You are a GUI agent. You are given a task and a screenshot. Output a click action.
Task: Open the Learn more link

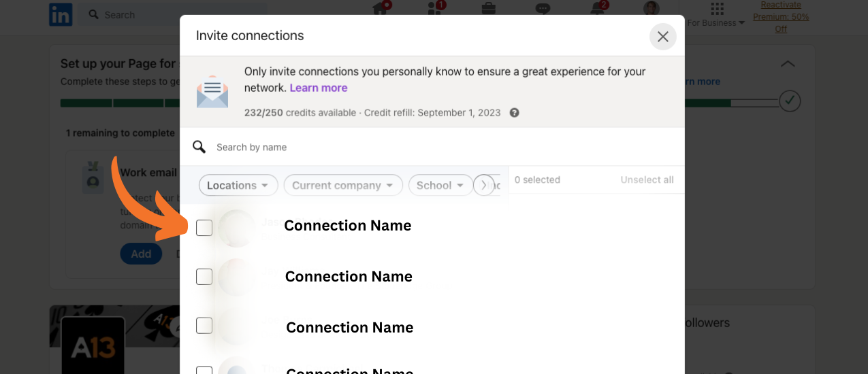coord(319,88)
